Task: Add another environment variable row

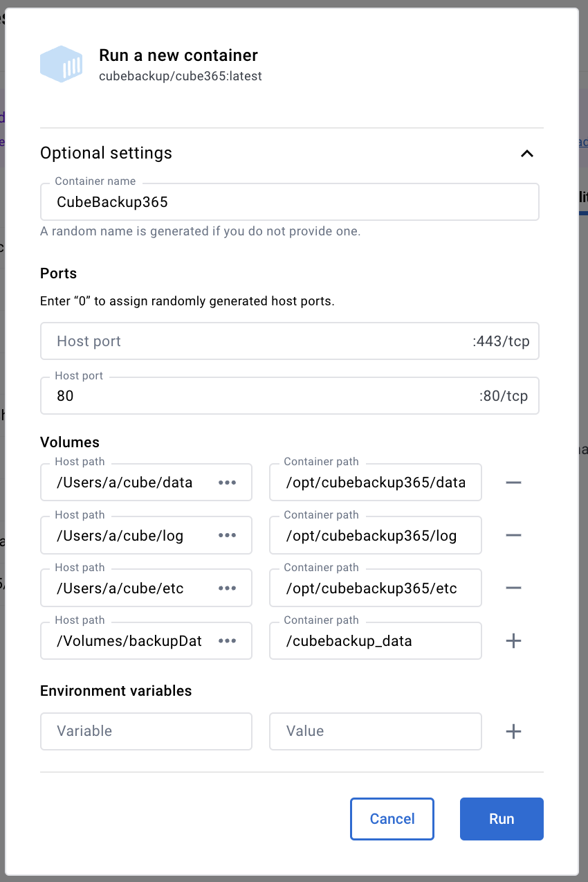Action: pos(513,731)
